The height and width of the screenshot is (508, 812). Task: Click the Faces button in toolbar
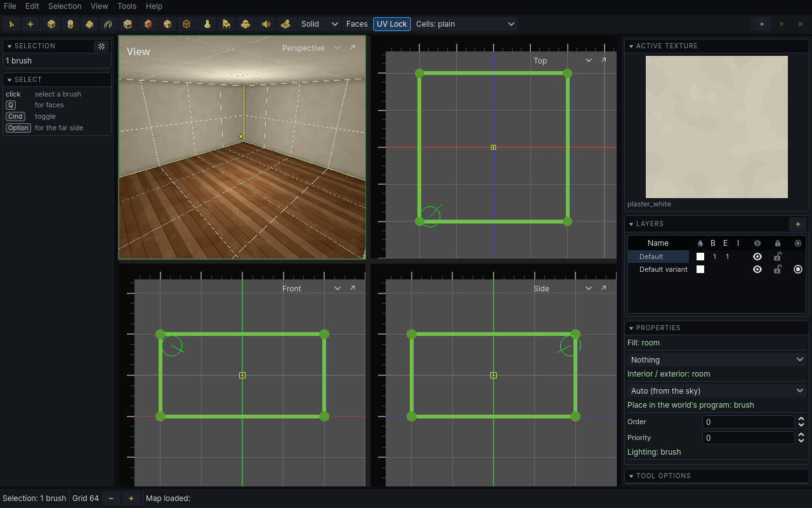(x=357, y=24)
